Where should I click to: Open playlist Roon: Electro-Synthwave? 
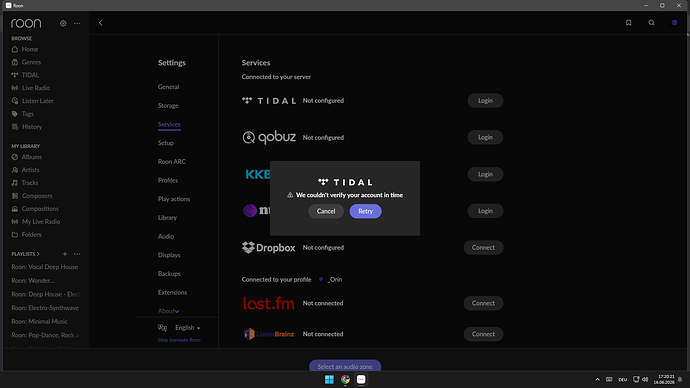(45, 308)
